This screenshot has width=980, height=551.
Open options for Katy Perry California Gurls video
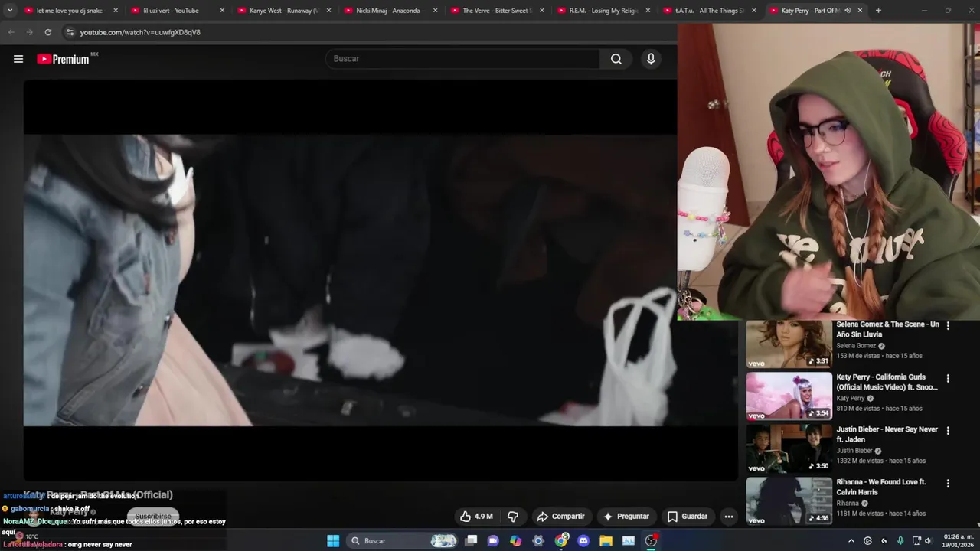click(x=948, y=378)
